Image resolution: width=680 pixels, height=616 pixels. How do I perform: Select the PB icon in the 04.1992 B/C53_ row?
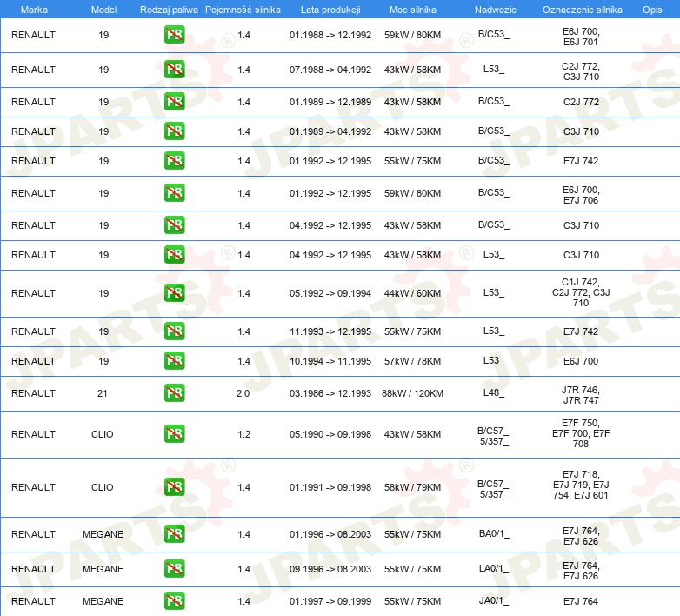tap(174, 225)
